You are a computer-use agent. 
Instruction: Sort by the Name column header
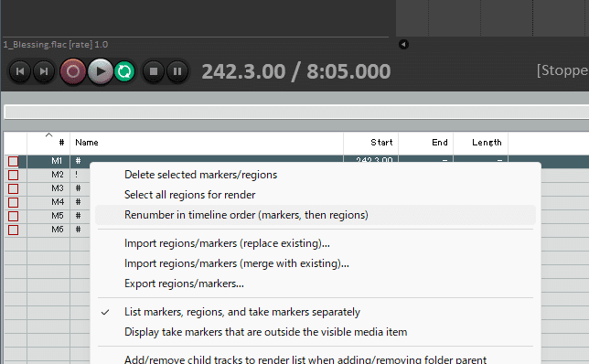[207, 143]
